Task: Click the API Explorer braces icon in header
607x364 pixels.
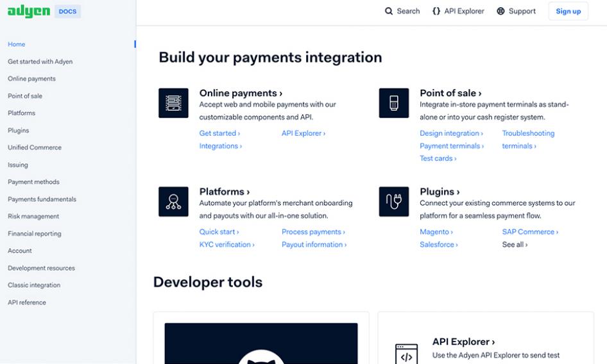Action: 436,12
